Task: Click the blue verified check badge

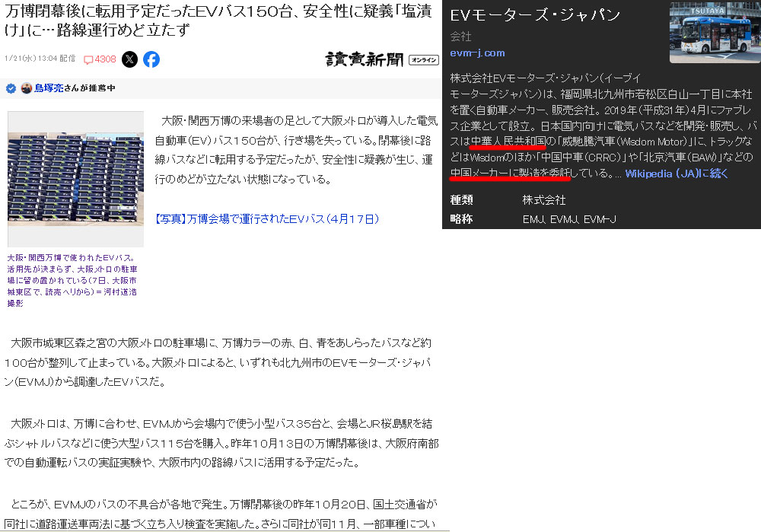Action: coord(11,88)
